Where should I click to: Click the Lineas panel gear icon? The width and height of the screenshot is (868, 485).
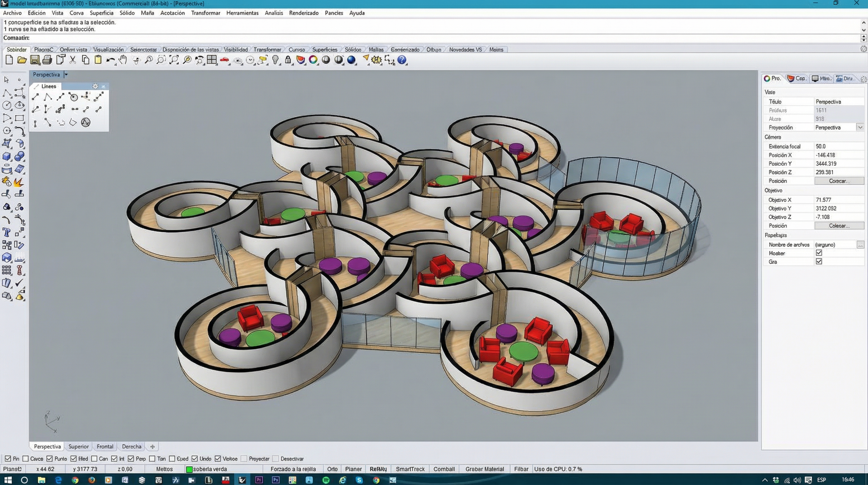click(x=95, y=86)
